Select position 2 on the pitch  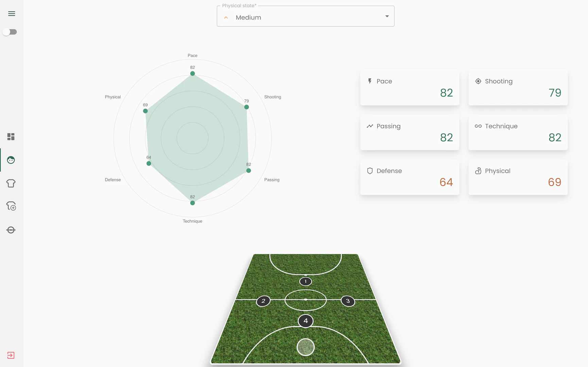[263, 301]
